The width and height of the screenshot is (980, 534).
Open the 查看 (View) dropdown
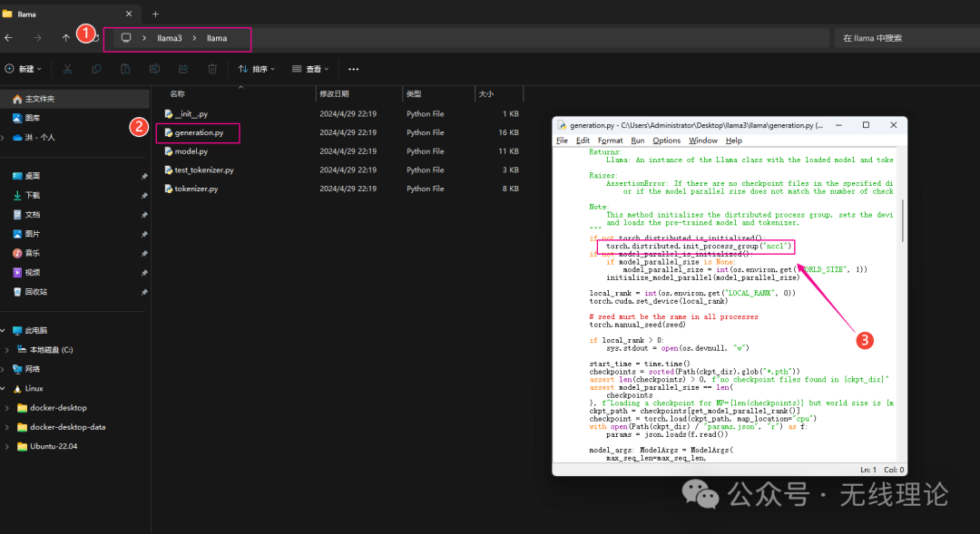pos(310,69)
